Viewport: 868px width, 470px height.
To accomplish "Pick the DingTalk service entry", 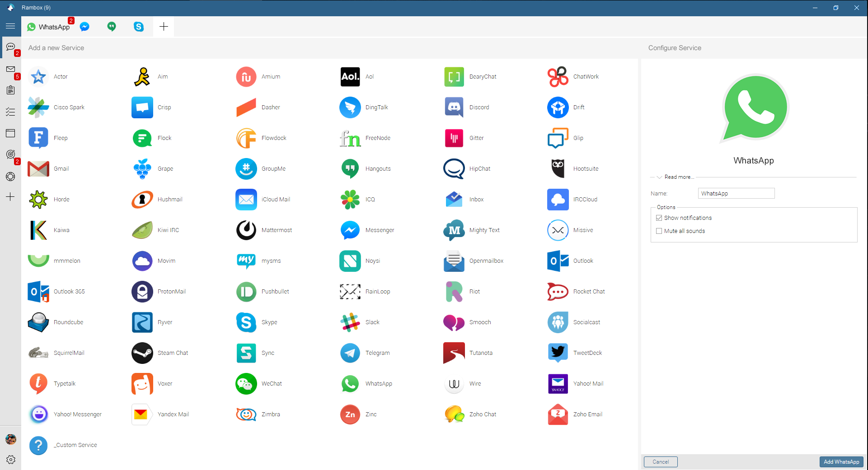I will 364,107.
